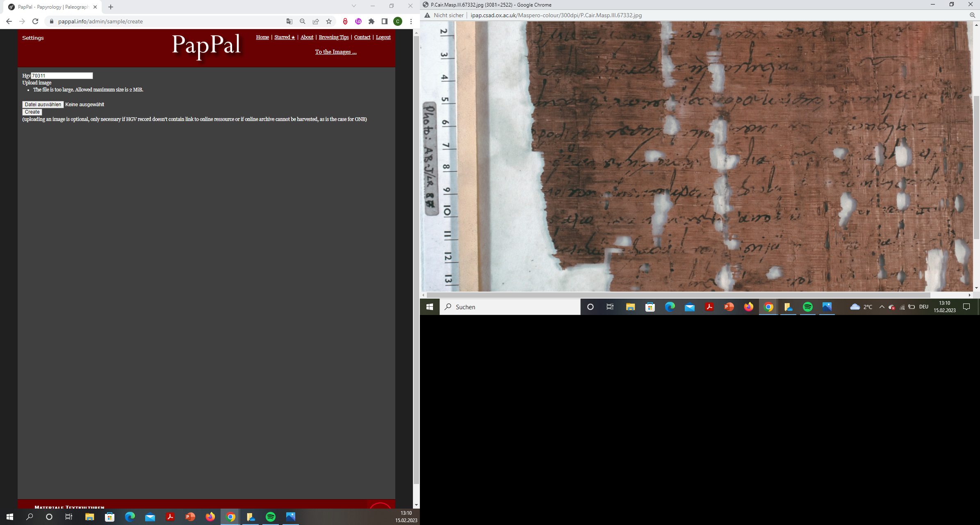Click the papyrus manuscript image
This screenshot has width=980, height=525.
point(696,156)
